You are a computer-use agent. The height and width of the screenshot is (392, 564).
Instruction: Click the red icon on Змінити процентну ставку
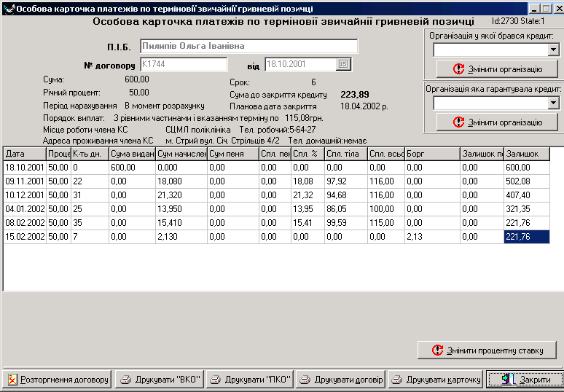437,350
